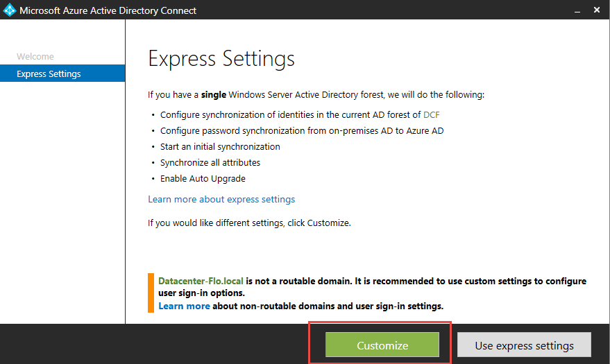
Task: Click the DCF forest name
Action: point(432,115)
